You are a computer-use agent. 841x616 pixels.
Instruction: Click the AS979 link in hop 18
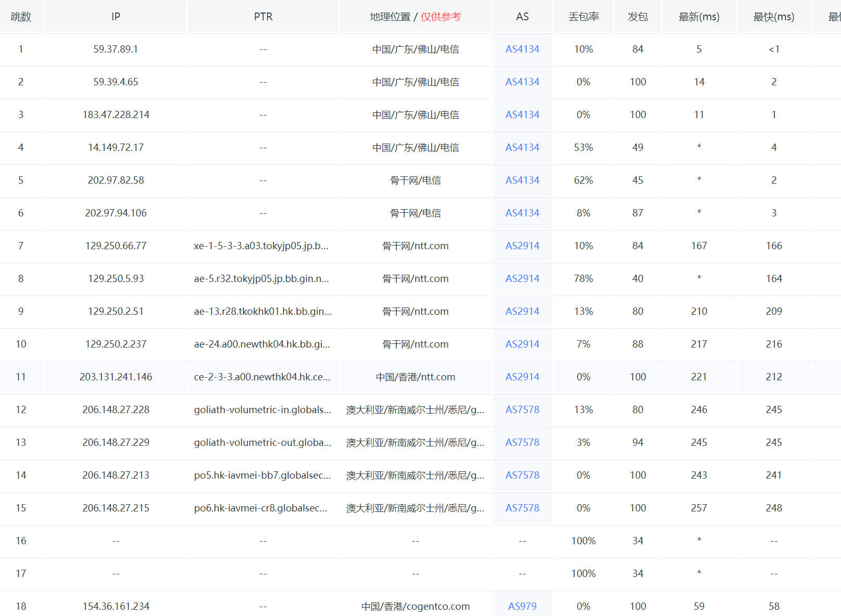(x=522, y=606)
